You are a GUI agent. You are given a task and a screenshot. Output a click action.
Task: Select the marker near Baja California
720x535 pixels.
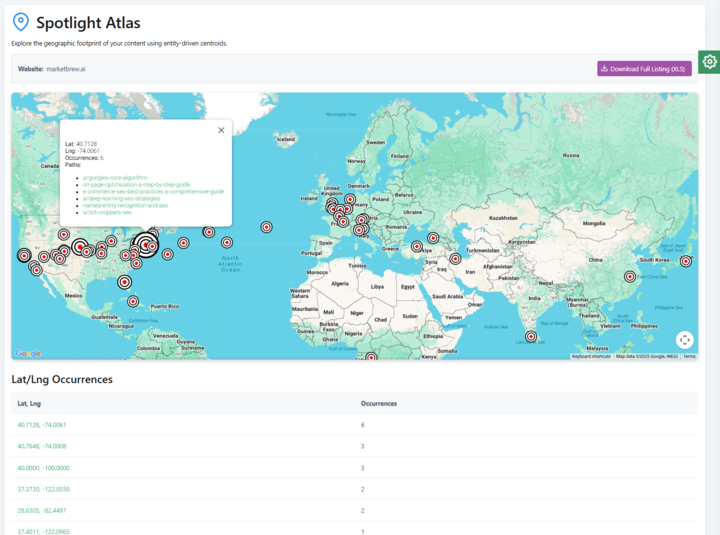pyautogui.click(x=37, y=270)
